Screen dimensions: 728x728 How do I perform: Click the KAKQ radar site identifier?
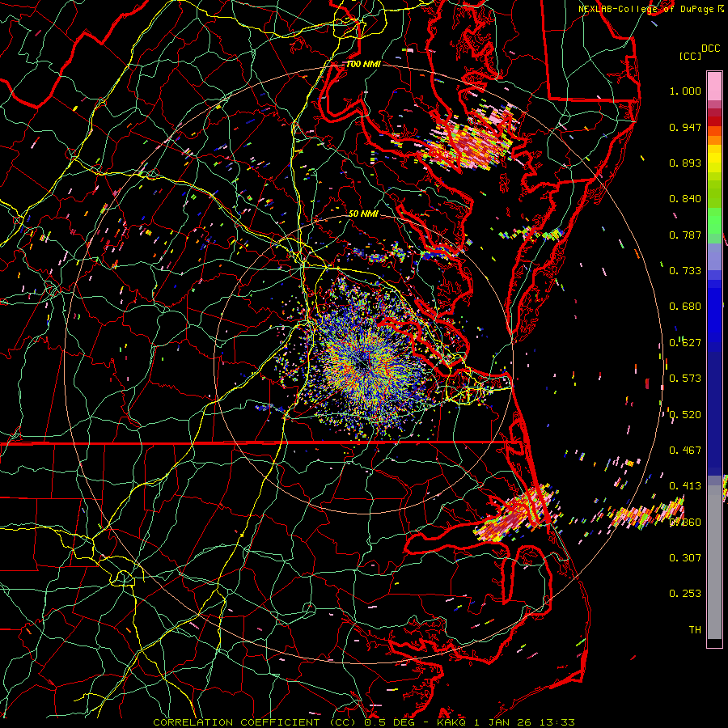coord(452,722)
